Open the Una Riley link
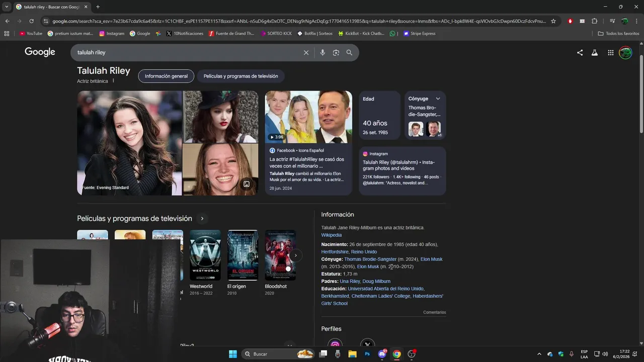The height and width of the screenshot is (362, 644). [x=350, y=282]
